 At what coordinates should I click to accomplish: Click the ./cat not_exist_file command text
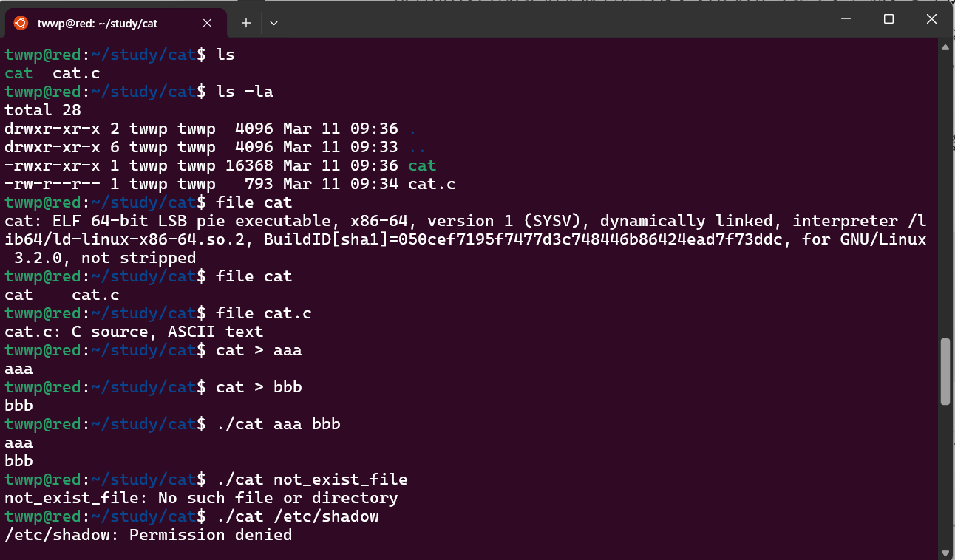click(312, 479)
